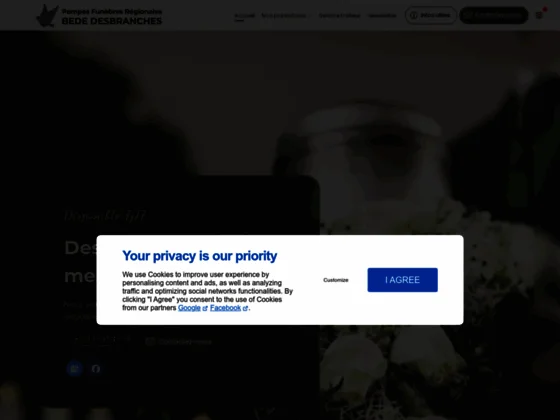Click the blue circular social icon

pos(75,368)
